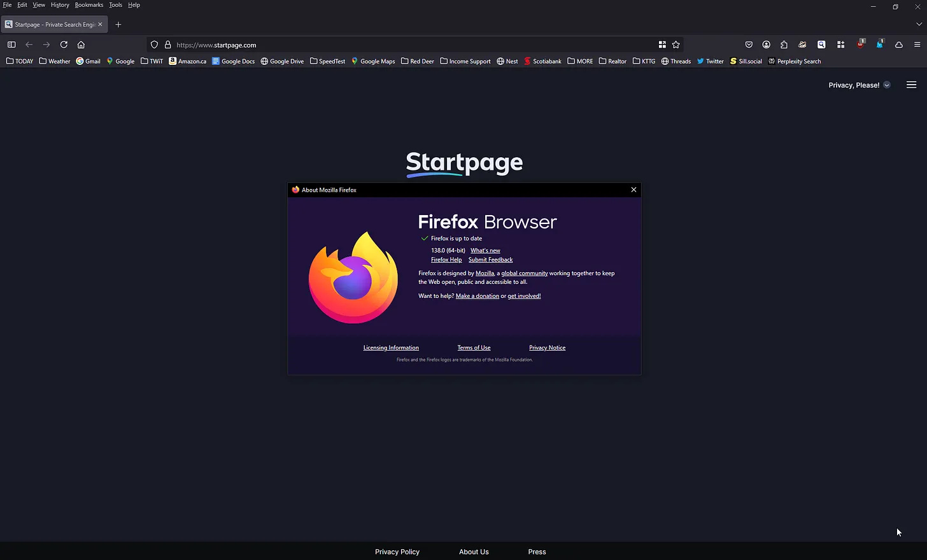927x560 pixels.
Task: Open Privacy Notice link in dialog
Action: (547, 347)
